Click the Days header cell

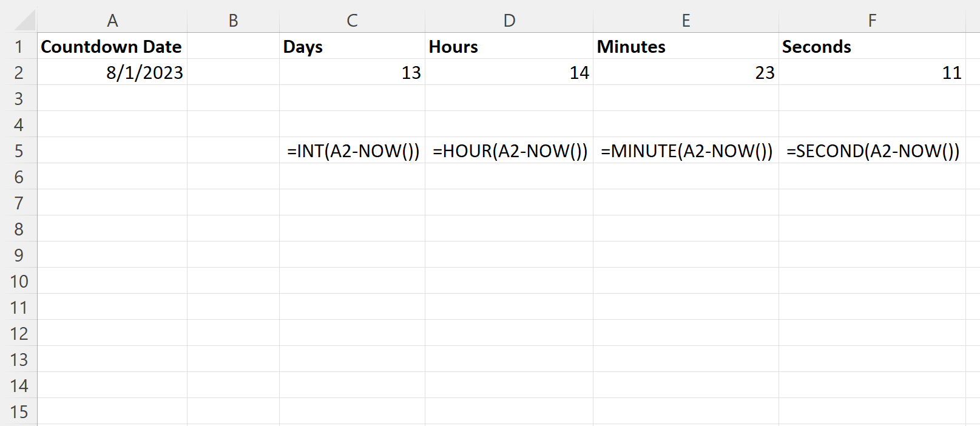tap(352, 46)
